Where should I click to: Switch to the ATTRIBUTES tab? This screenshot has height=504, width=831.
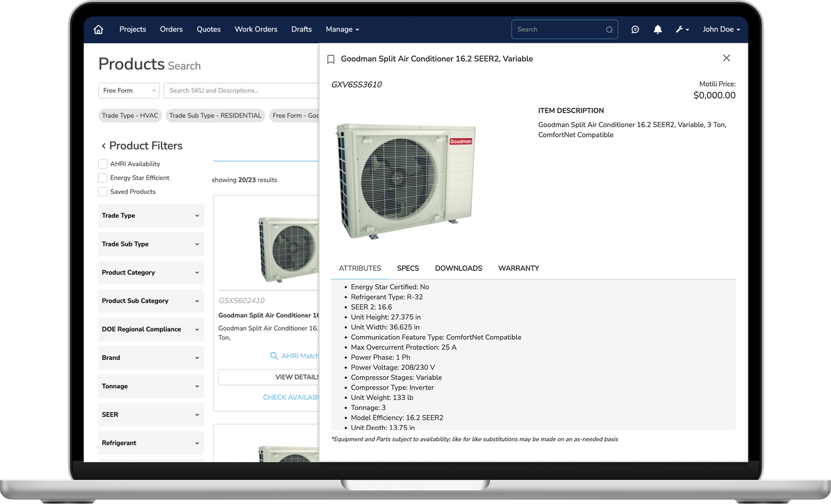click(x=360, y=268)
